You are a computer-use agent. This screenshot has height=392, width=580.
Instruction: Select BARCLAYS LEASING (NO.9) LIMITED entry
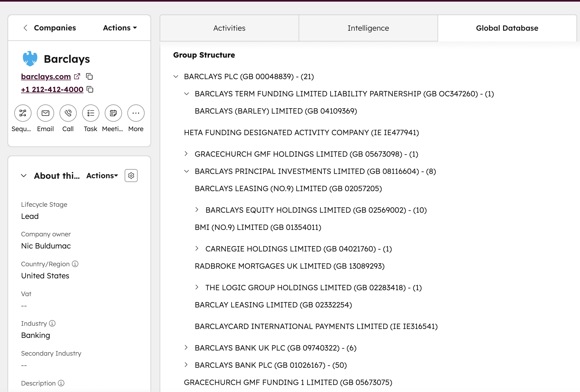[x=288, y=188]
